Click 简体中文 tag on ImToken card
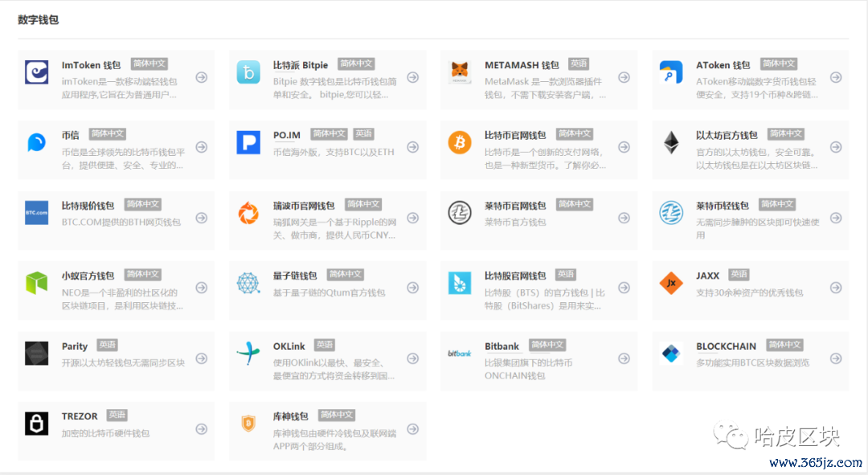 [x=149, y=63]
